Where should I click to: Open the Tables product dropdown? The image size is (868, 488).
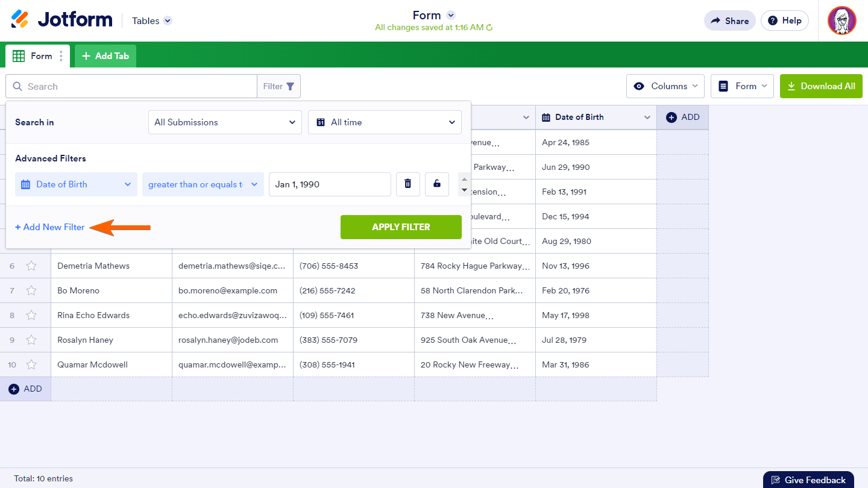(152, 20)
